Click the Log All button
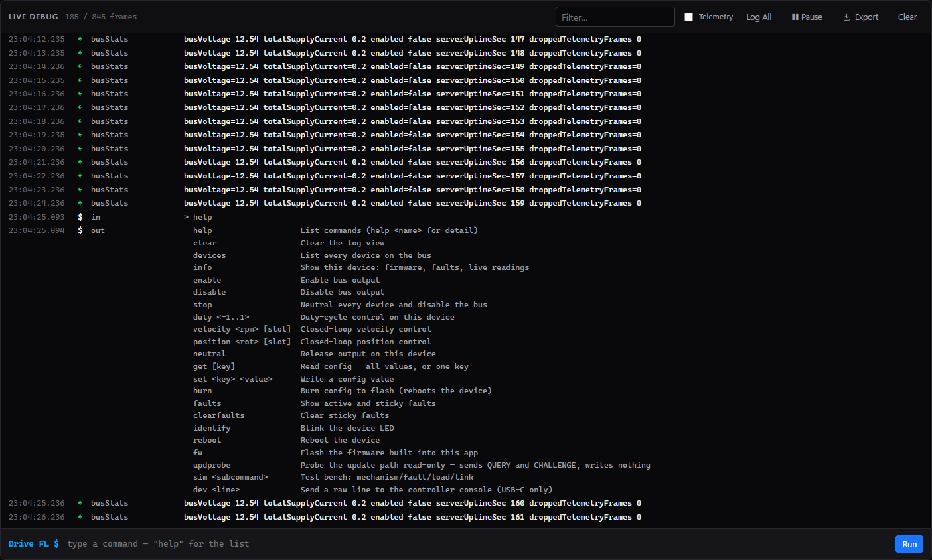The height and width of the screenshot is (560, 932). point(759,17)
